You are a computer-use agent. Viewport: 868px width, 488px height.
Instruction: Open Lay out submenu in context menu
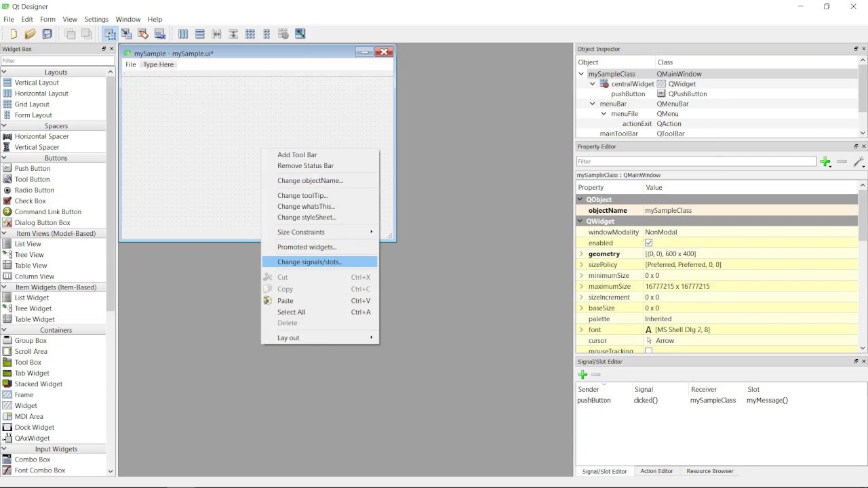pos(319,338)
